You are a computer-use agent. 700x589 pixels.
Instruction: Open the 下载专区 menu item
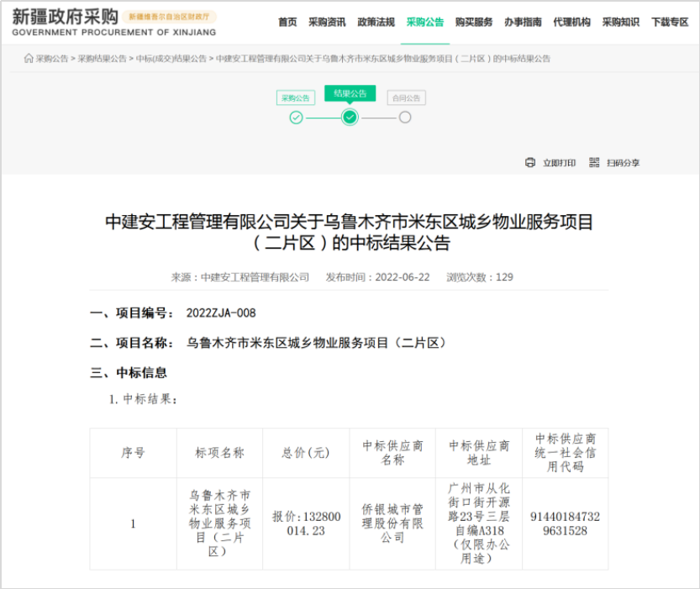[670, 23]
